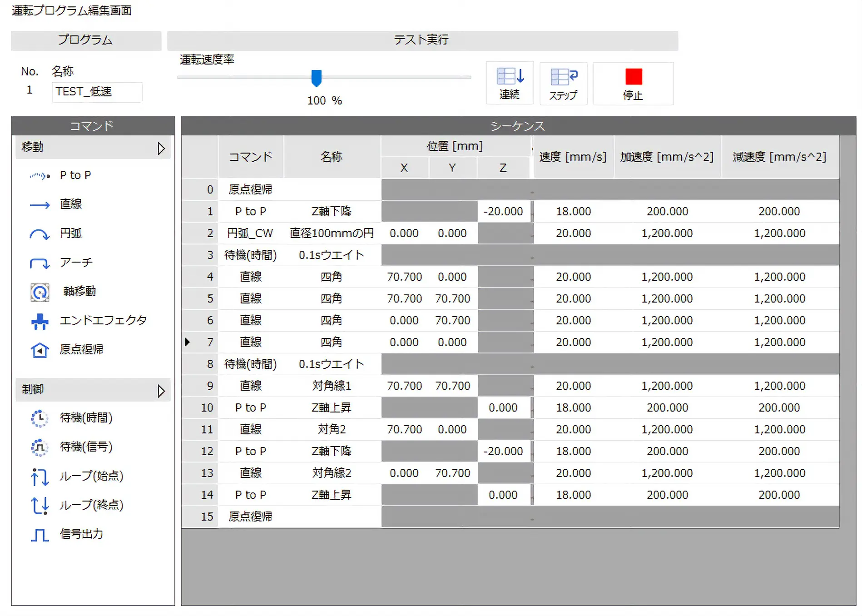This screenshot has width=862, height=616.
Task: Click the Y position column header
Action: click(453, 168)
